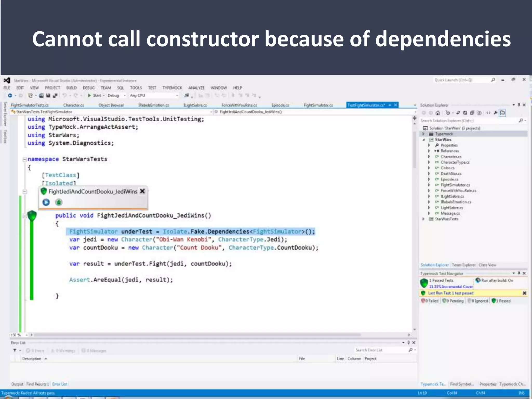The width and height of the screenshot is (532, 399).
Task: Pin the Typemock Test Navigator panel
Action: 519,273
